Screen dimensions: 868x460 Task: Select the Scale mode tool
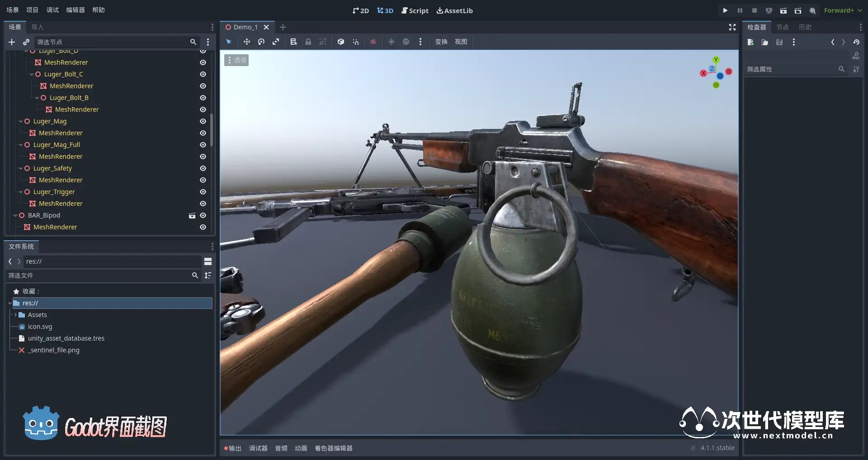pos(276,42)
